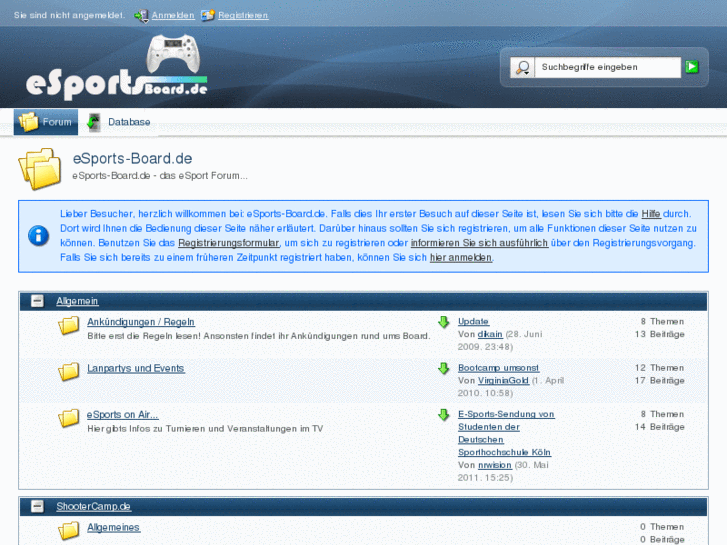Screen dimensions: 727x545
Task: Open the Lanpartys und Events board
Action: point(136,368)
